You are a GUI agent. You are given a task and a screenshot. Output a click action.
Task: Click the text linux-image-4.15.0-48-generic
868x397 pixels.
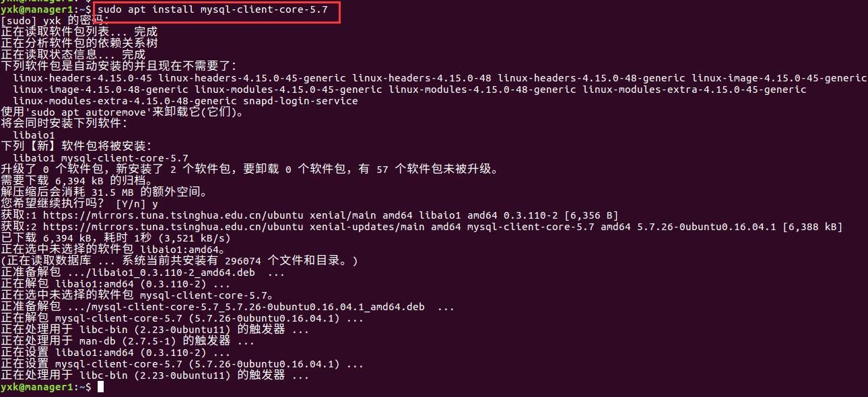(100, 89)
